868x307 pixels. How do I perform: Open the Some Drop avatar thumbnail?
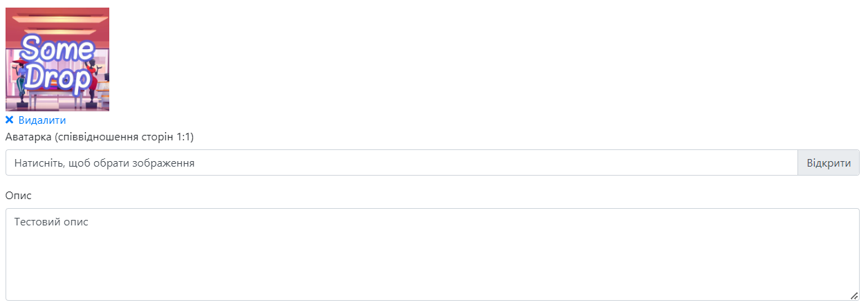pos(57,59)
